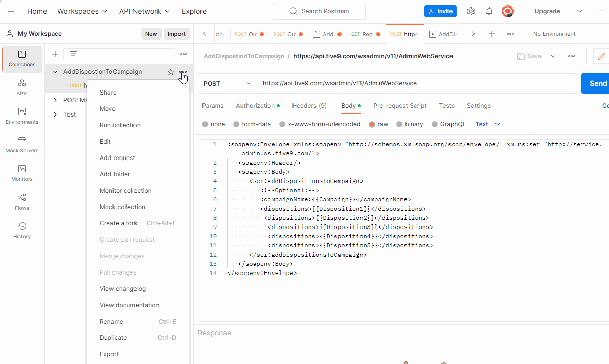Click the Search Postman field

319,11
